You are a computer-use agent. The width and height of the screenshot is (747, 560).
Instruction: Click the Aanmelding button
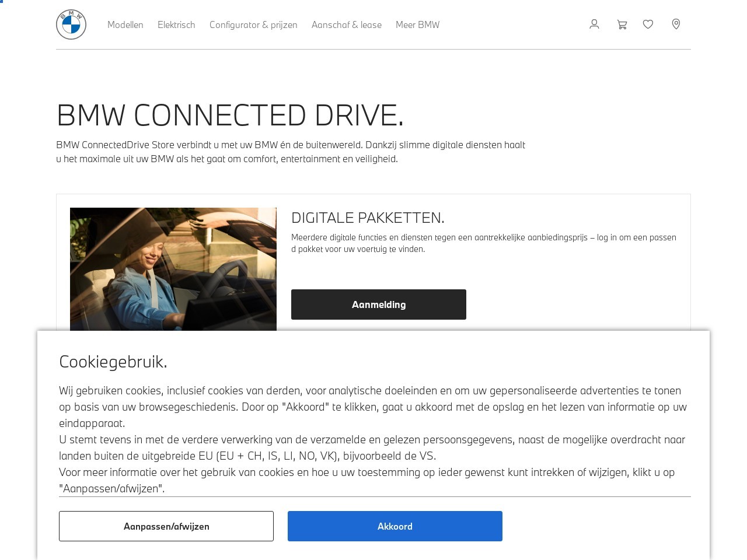tap(379, 304)
